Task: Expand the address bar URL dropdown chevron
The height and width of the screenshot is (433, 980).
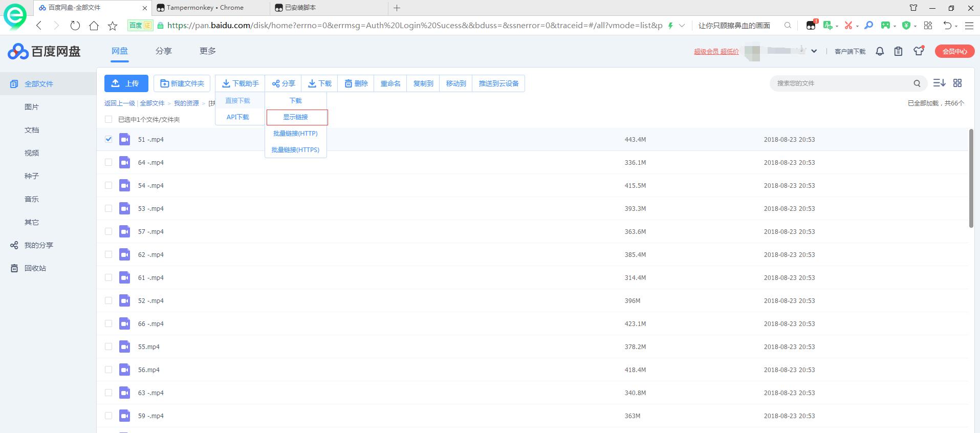Action: click(x=682, y=26)
